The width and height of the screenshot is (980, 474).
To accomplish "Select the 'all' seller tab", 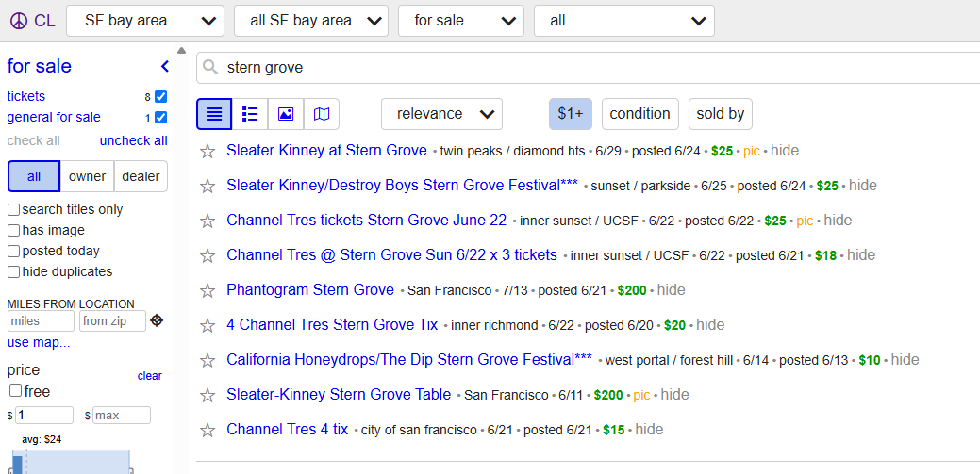I will click(34, 176).
